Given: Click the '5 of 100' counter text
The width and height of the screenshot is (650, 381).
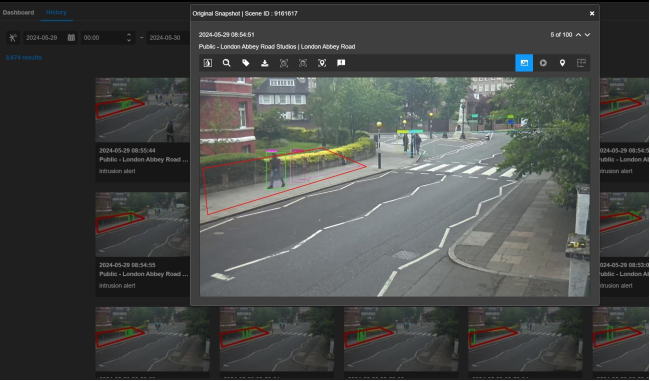Looking at the screenshot, I should (x=561, y=35).
